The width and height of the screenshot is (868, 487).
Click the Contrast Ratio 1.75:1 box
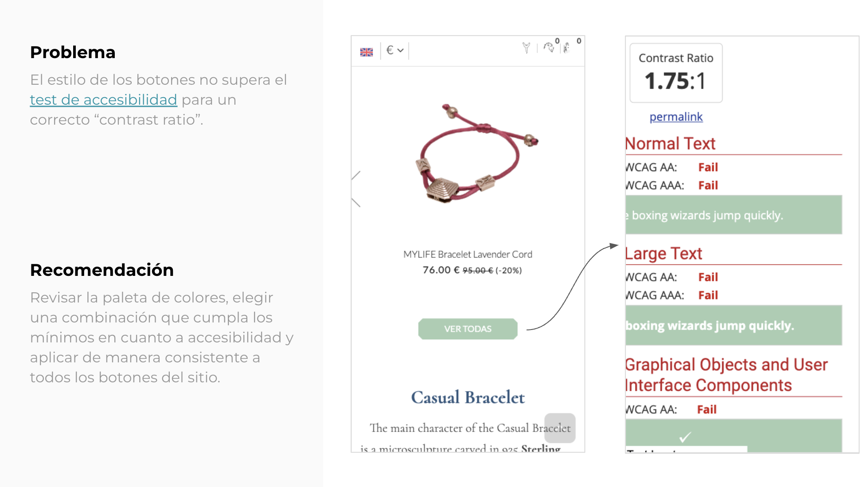(x=676, y=73)
